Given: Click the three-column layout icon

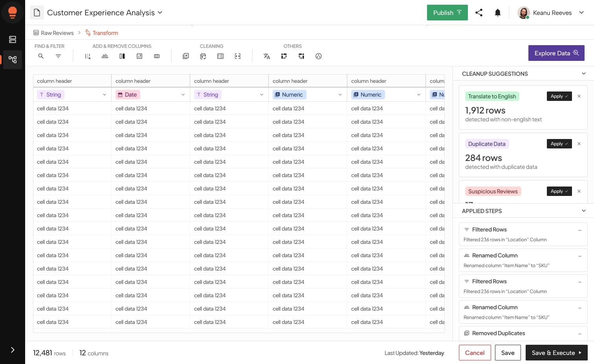Looking at the screenshot, I should [157, 56].
